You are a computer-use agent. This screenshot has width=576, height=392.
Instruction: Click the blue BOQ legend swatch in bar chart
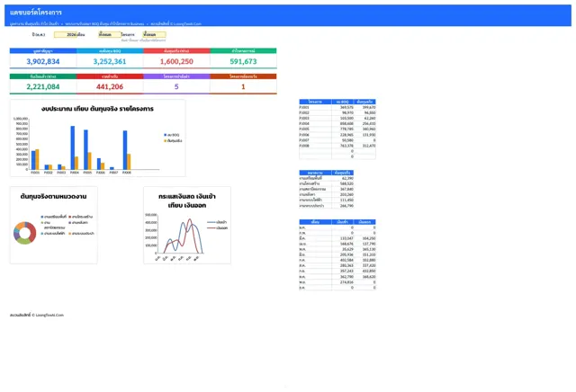(166, 135)
